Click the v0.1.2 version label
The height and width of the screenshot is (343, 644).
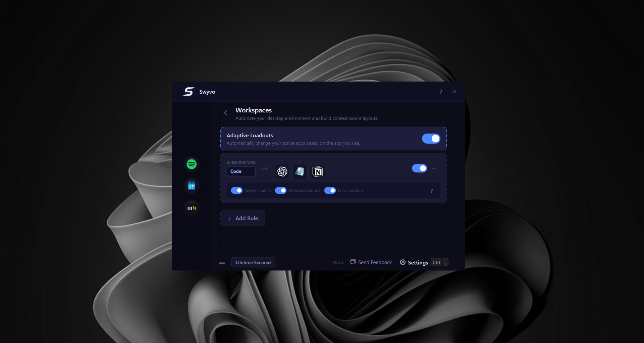tap(338, 262)
